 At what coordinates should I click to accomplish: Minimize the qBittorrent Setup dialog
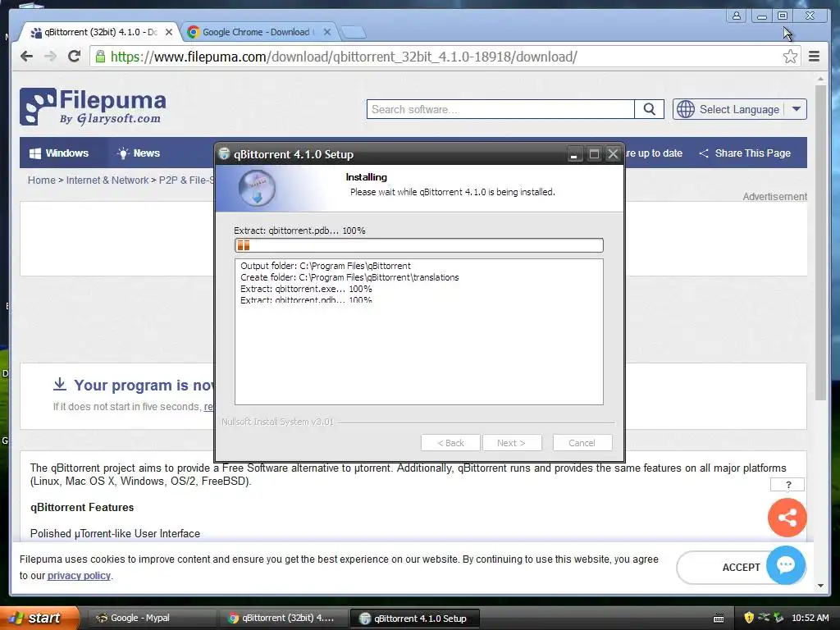point(573,155)
